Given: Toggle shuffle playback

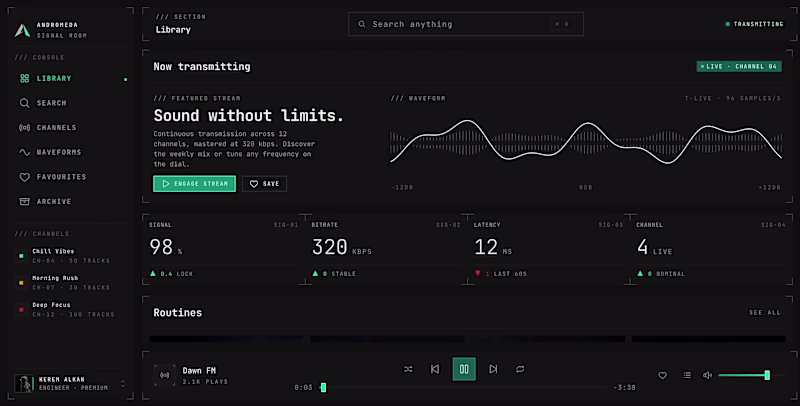Looking at the screenshot, I should coord(408,369).
